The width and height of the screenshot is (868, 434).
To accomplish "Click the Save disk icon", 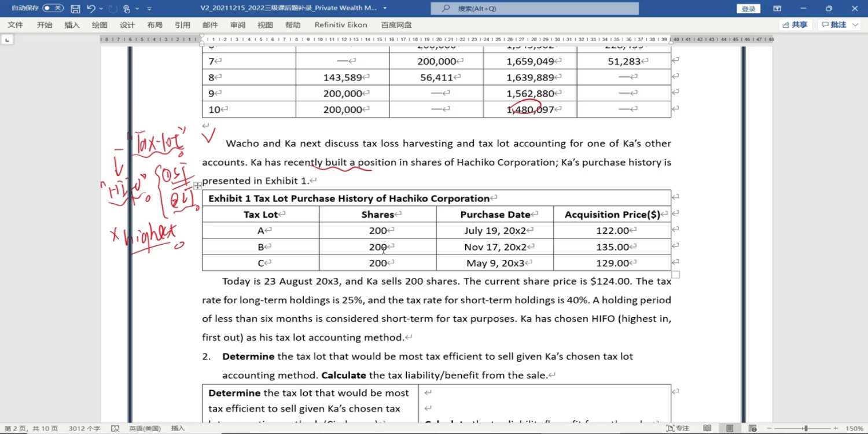I will pyautogui.click(x=75, y=9).
